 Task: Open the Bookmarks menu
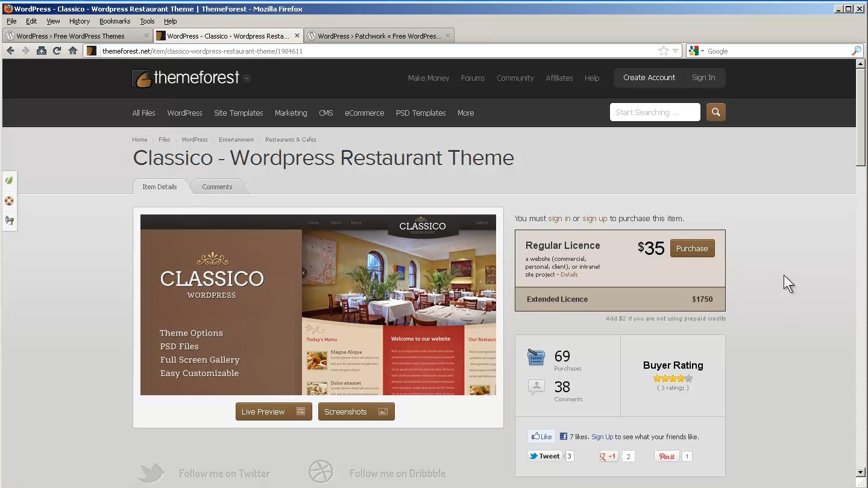(115, 21)
